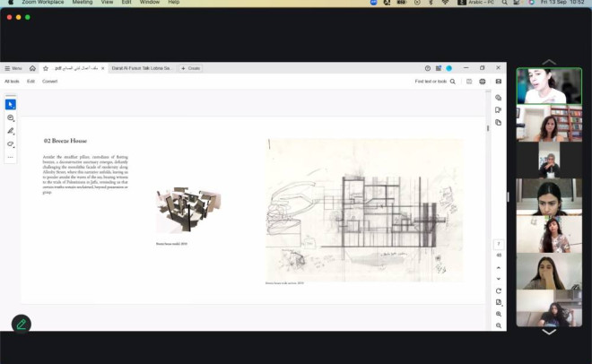Image resolution: width=592 pixels, height=364 pixels.
Task: Click the draw freehand pen tool
Action: click(11, 131)
